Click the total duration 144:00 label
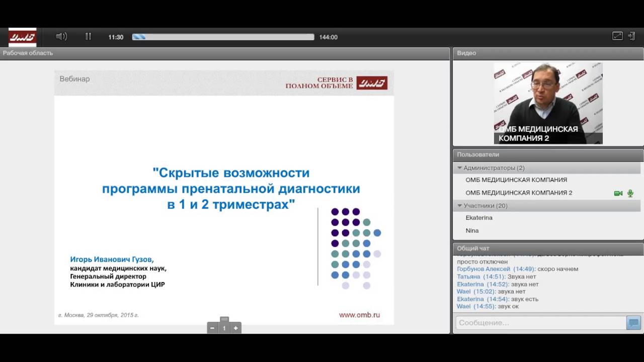Viewport: 644px width, 362px height. coord(328,37)
